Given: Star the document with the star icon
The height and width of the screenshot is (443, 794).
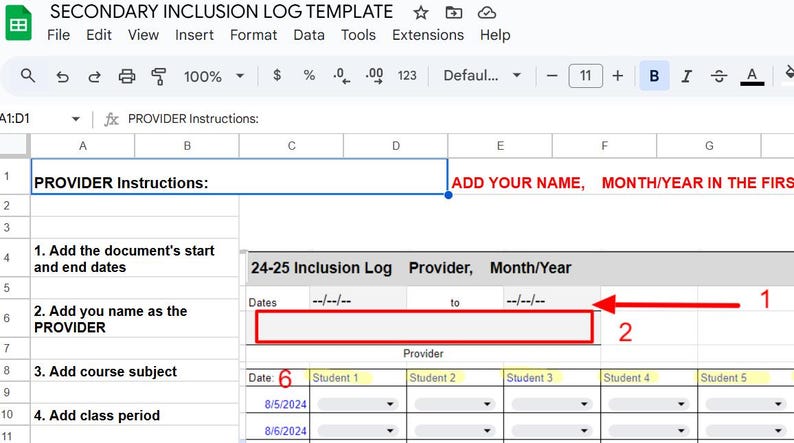Looking at the screenshot, I should click(x=420, y=13).
